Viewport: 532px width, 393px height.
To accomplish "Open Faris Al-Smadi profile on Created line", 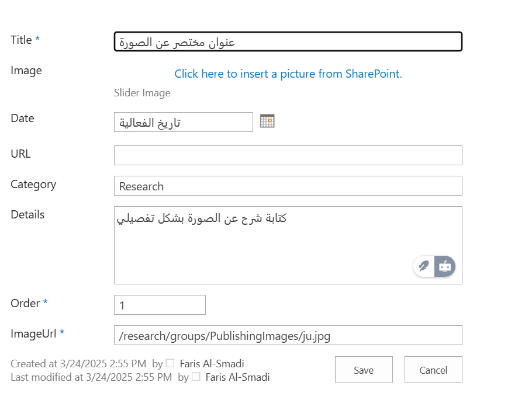I will (212, 364).
